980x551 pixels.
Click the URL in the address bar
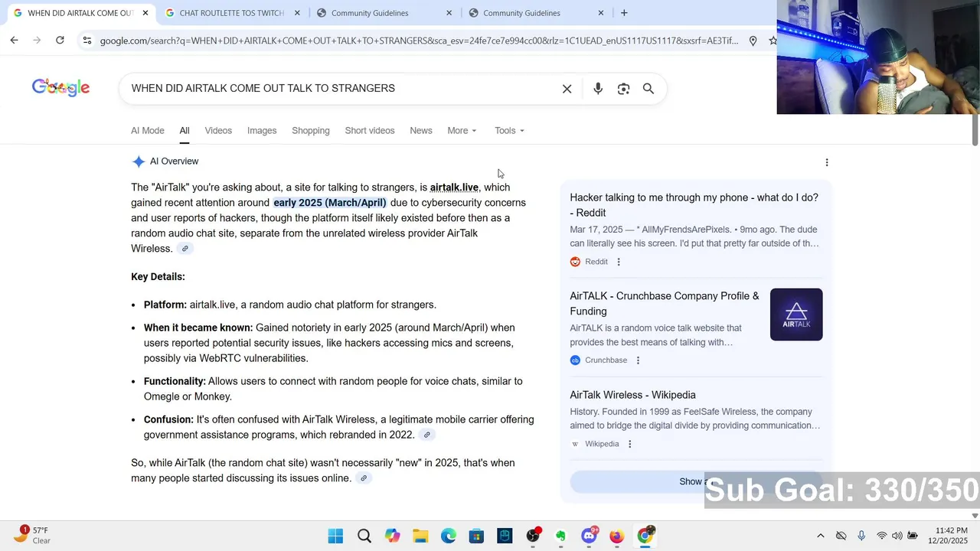(419, 41)
